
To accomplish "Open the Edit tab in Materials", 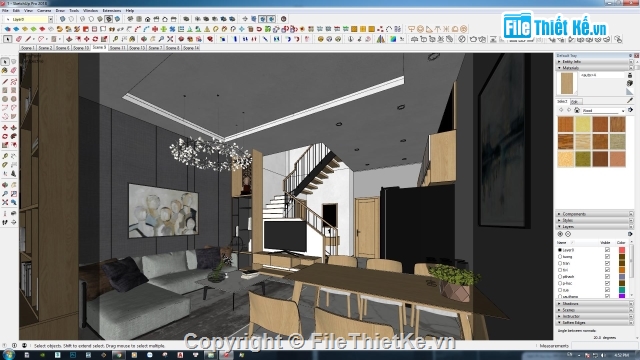I will pyautogui.click(x=575, y=102).
